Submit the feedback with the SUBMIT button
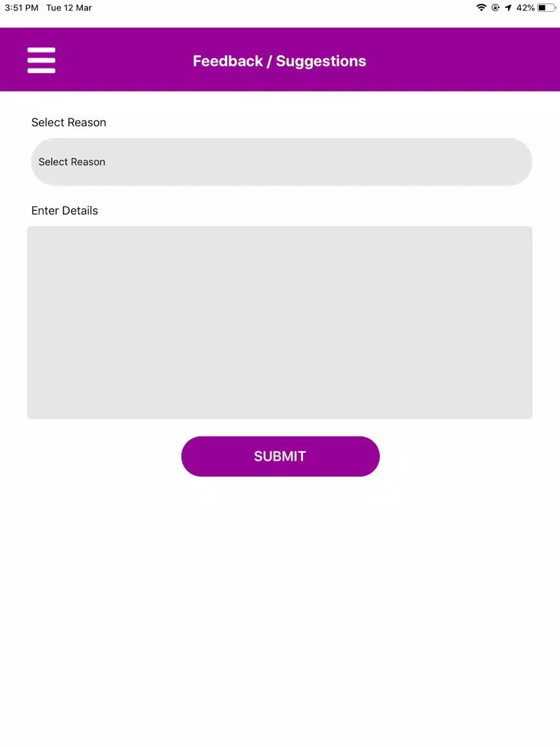560x747 pixels. point(281,456)
